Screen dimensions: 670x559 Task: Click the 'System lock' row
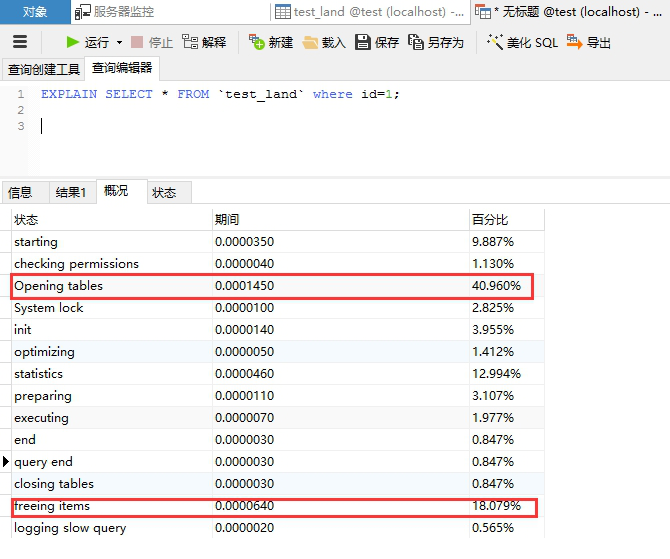pyautogui.click(x=278, y=308)
